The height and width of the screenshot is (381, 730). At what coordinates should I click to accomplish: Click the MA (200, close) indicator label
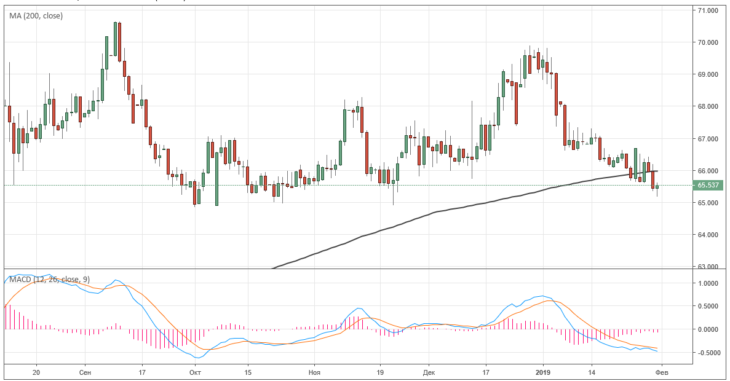pos(36,16)
